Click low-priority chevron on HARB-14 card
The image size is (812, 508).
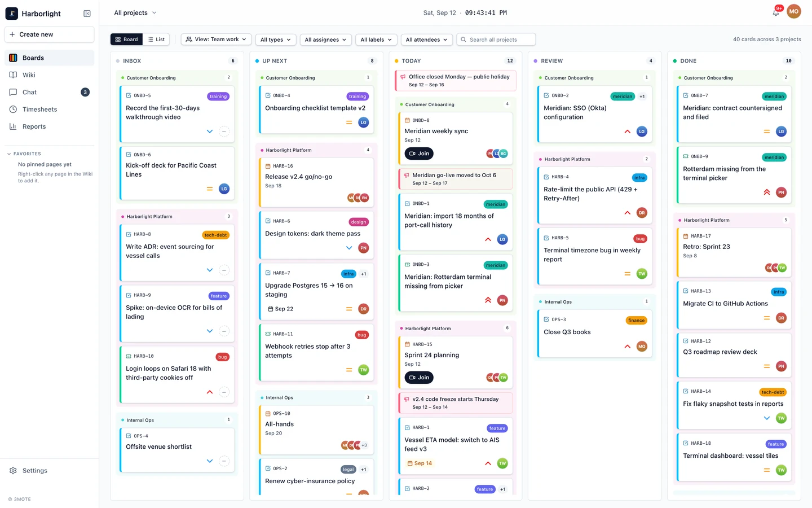(767, 418)
